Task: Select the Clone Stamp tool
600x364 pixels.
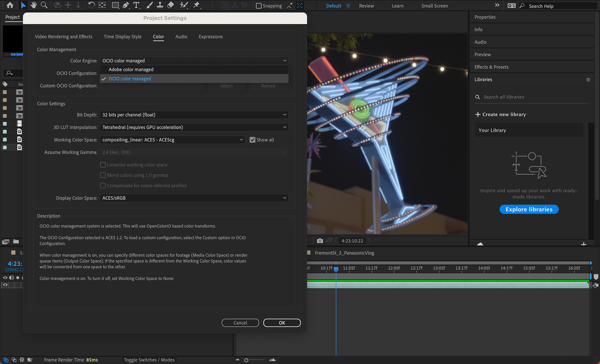Action: (x=160, y=5)
